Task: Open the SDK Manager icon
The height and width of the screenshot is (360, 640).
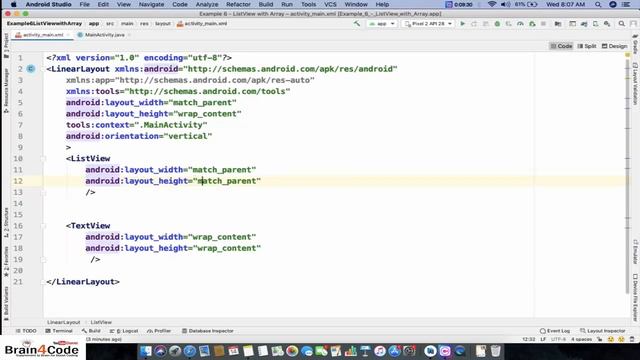Action: tap(607, 24)
